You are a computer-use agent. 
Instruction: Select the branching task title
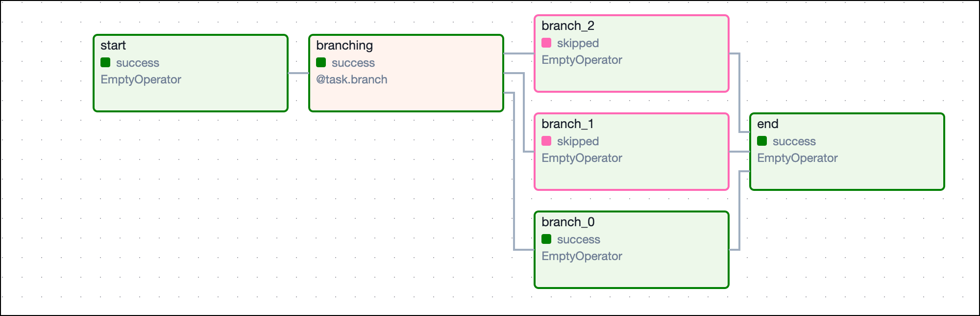click(x=344, y=46)
